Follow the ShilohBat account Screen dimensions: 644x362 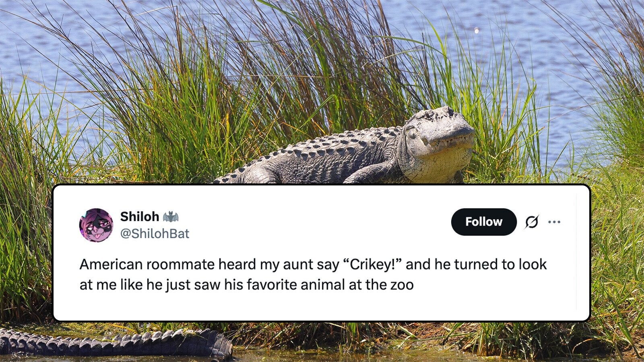tap(483, 222)
